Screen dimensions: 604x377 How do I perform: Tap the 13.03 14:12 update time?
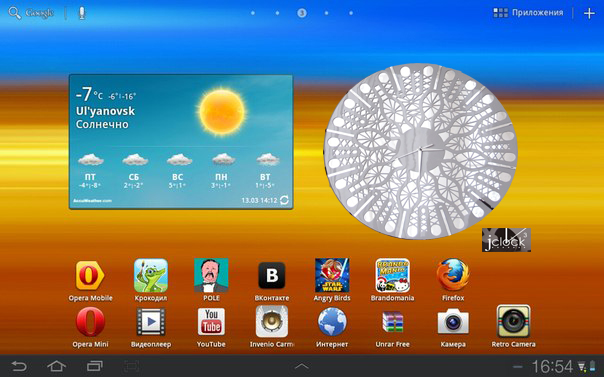coord(259,200)
